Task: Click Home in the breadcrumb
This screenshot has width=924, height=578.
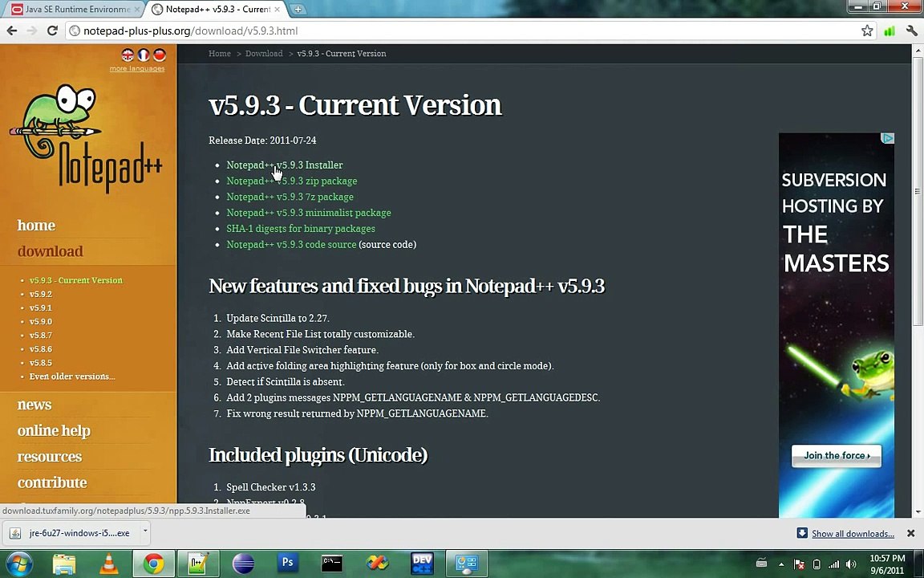Action: pyautogui.click(x=220, y=53)
